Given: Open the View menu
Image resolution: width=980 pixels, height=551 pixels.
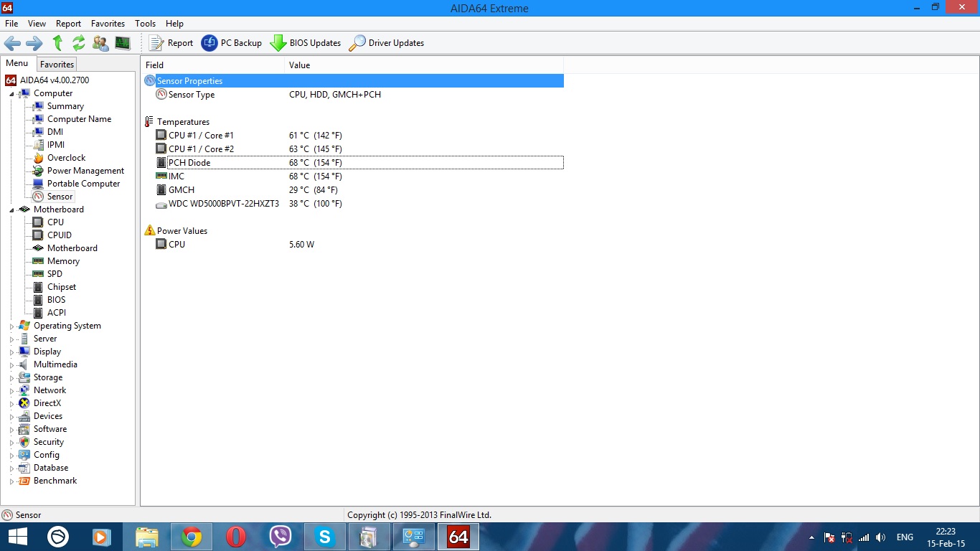Looking at the screenshot, I should [37, 24].
